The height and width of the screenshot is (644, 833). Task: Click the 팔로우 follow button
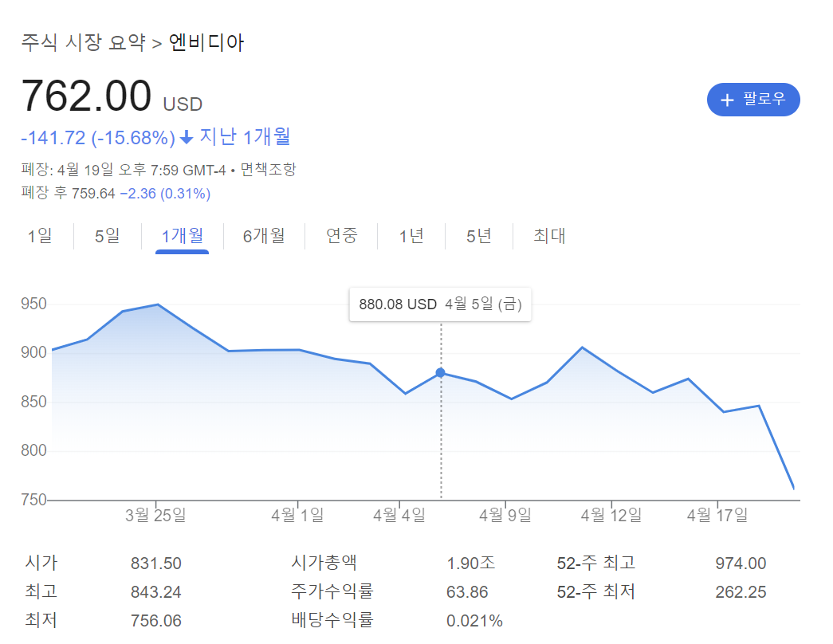coord(753,99)
